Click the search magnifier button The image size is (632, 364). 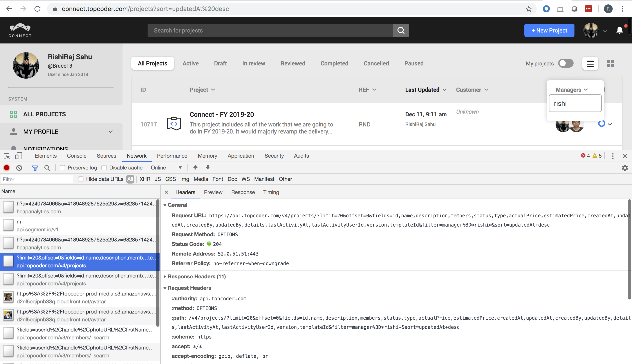(401, 30)
